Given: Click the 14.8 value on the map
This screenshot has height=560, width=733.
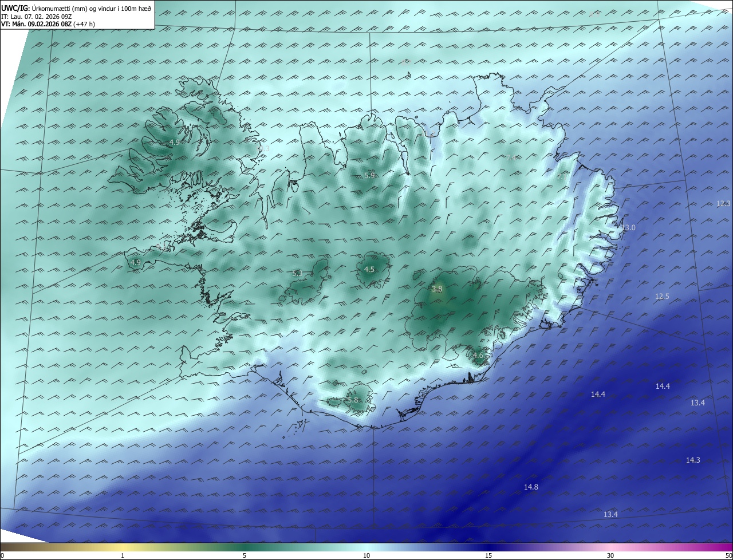Looking at the screenshot, I should (x=531, y=487).
